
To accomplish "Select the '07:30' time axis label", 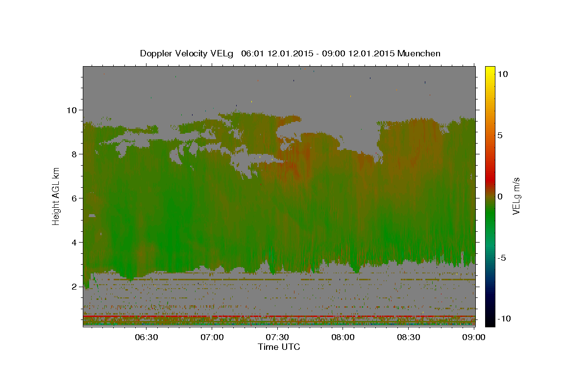I will (x=278, y=337).
